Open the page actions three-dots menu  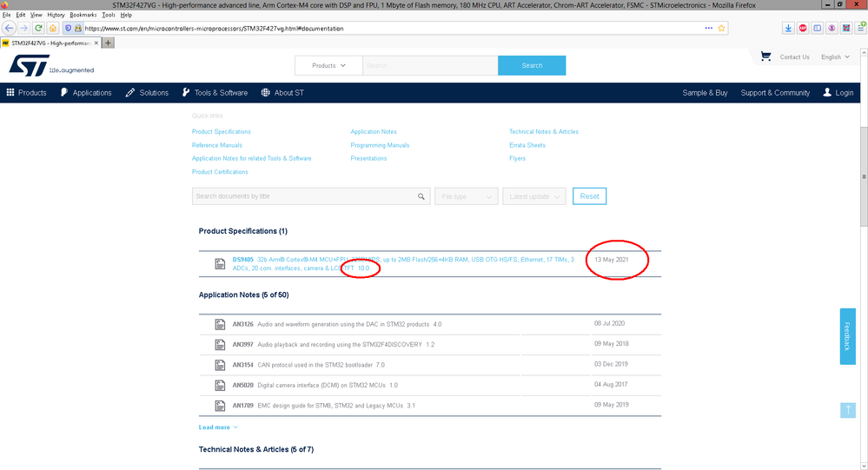point(709,28)
